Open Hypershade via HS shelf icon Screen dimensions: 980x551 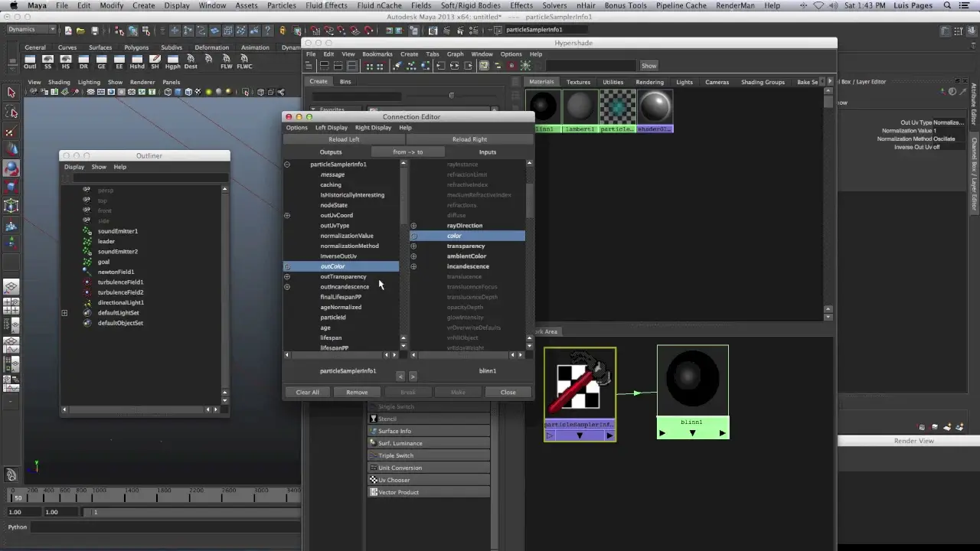point(66,61)
